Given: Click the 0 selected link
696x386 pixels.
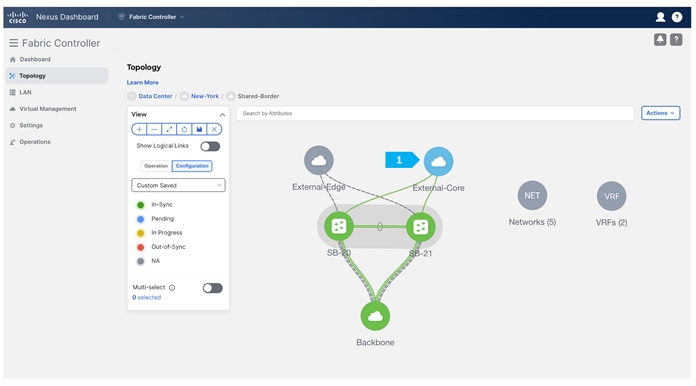Looking at the screenshot, I should 146,297.
